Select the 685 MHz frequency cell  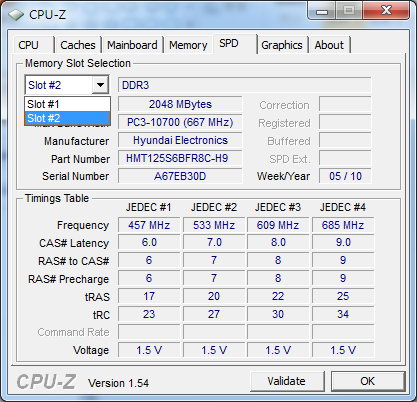343,225
